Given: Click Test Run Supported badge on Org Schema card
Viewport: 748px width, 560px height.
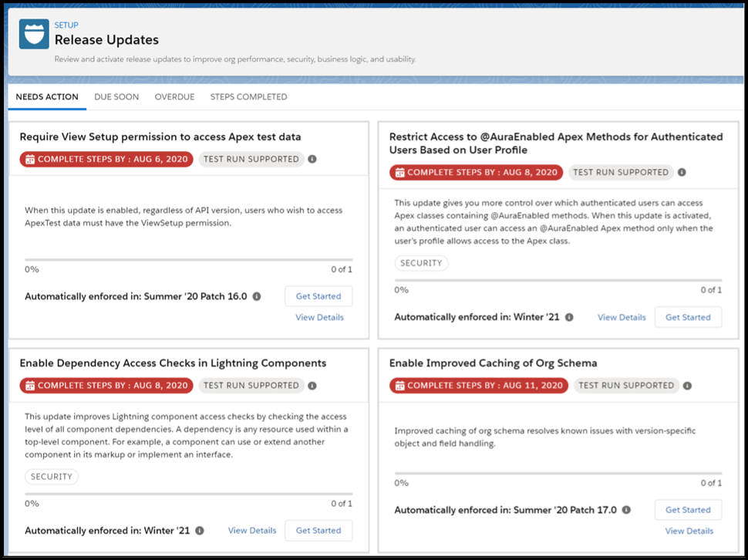Looking at the screenshot, I should [626, 386].
